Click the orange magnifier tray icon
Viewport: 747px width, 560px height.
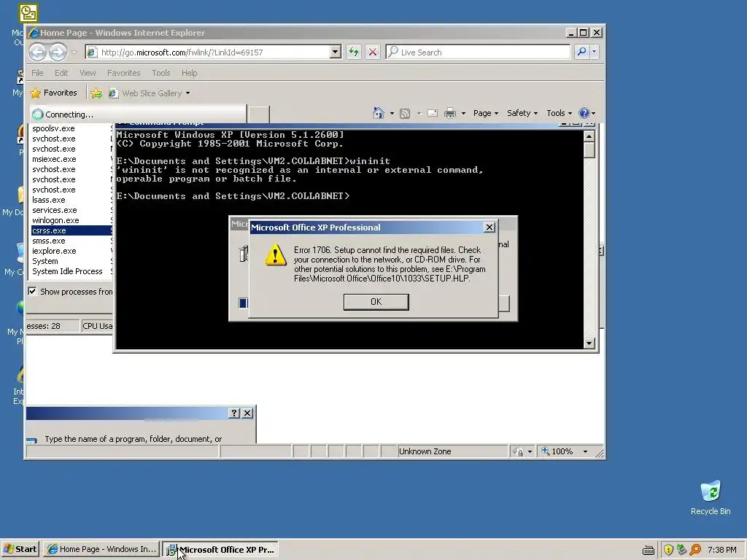(x=695, y=550)
